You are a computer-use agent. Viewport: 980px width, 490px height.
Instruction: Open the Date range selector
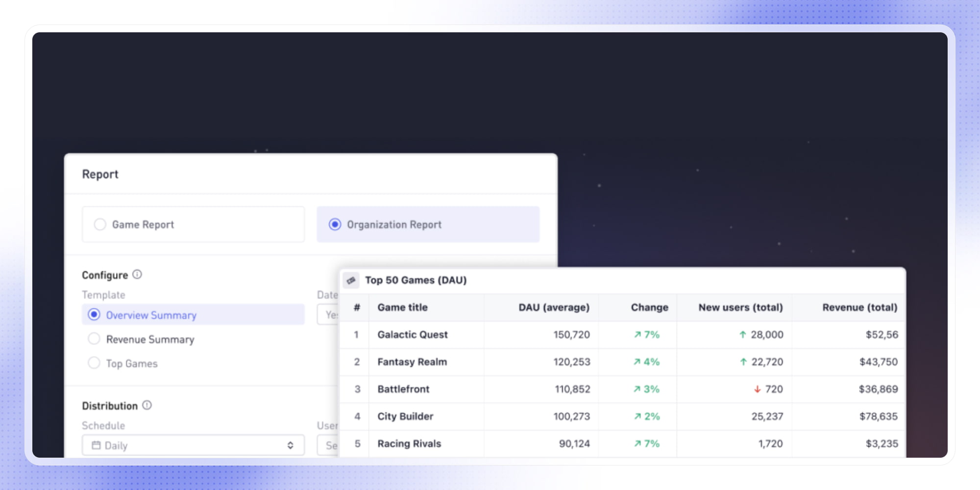(329, 315)
